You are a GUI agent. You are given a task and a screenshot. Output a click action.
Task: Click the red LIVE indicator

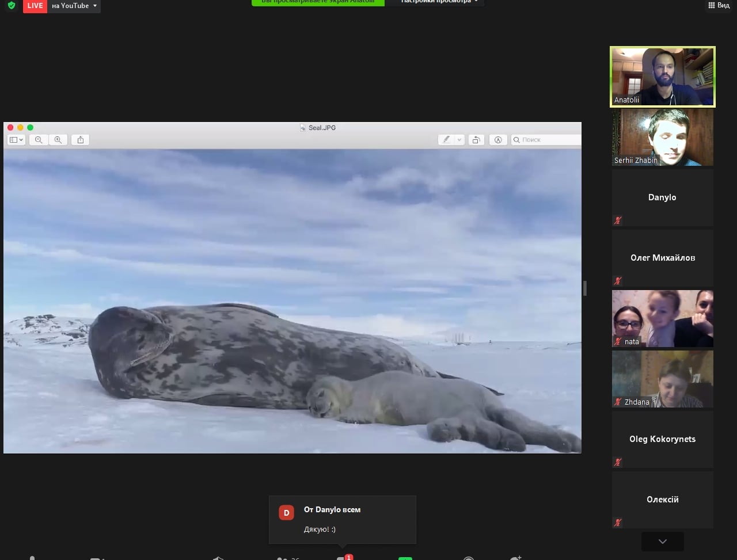pyautogui.click(x=35, y=6)
